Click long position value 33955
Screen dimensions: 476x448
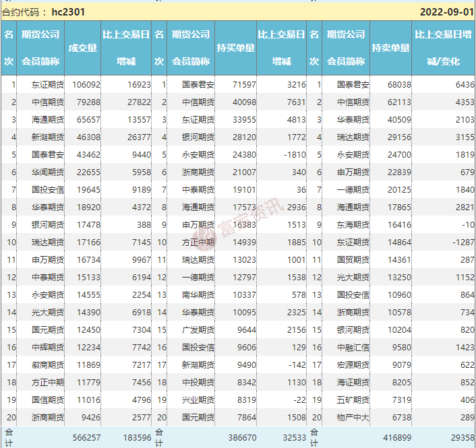pyautogui.click(x=244, y=120)
